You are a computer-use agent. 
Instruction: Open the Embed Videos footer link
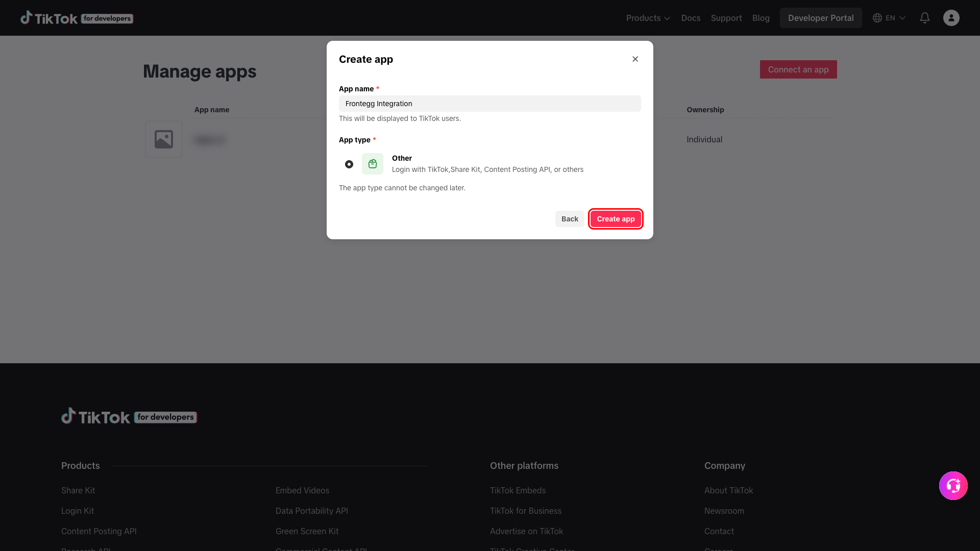tap(302, 490)
